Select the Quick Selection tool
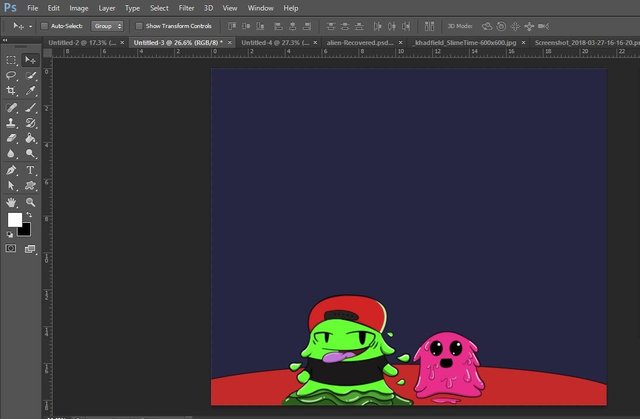The width and height of the screenshot is (640, 419). (x=30, y=75)
